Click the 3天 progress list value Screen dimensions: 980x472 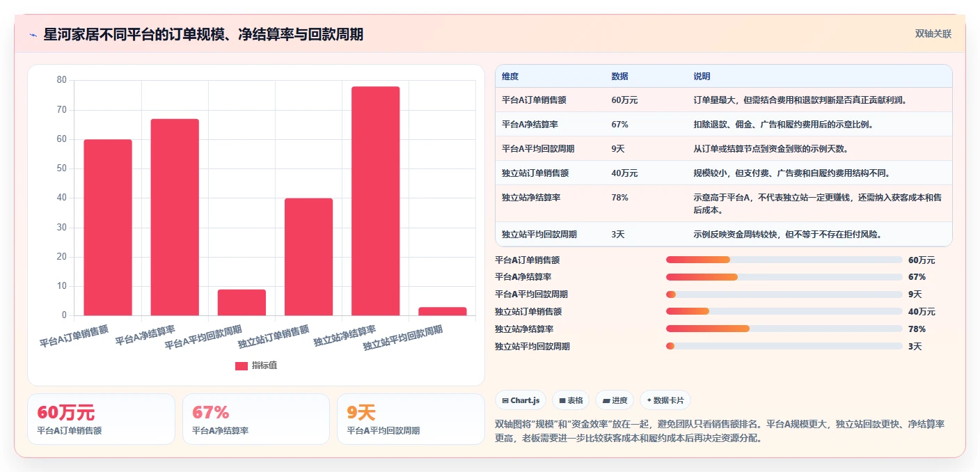pyautogui.click(x=915, y=346)
